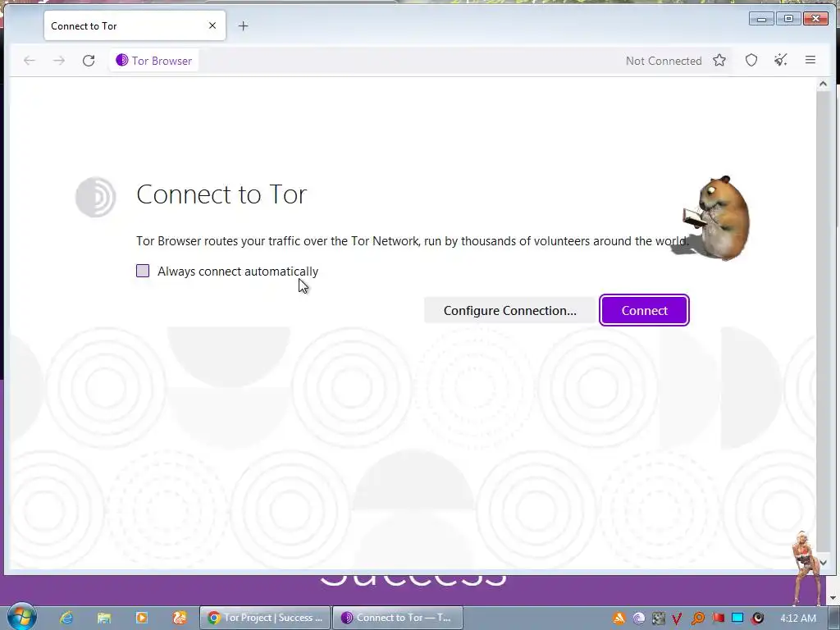
Task: Launch Internet Explorer from taskbar
Action: (x=66, y=618)
